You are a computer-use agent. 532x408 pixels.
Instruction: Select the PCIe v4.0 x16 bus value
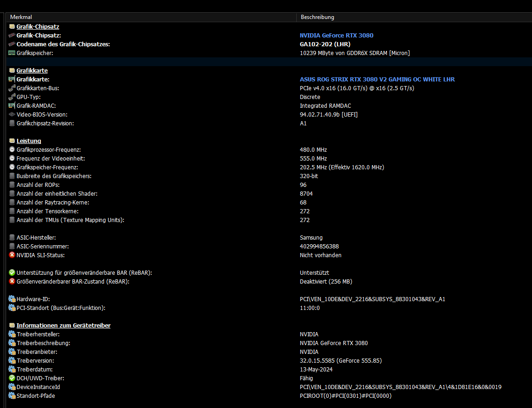tap(357, 88)
